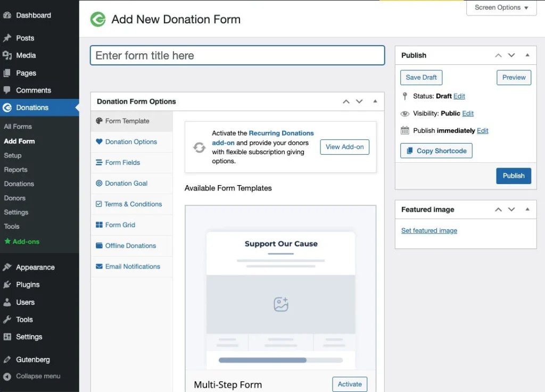545x392 pixels.
Task: Click the Terms & Conditions checkmark icon
Action: [98, 204]
